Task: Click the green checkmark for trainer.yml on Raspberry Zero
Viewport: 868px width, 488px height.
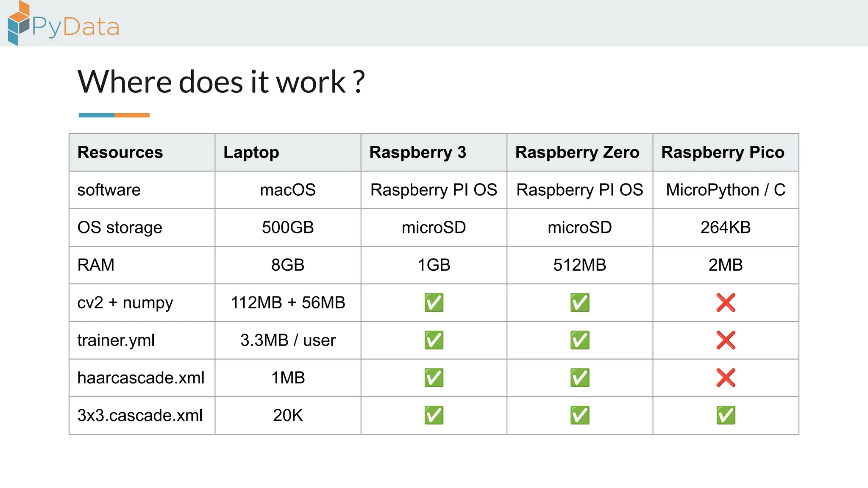Action: point(580,340)
